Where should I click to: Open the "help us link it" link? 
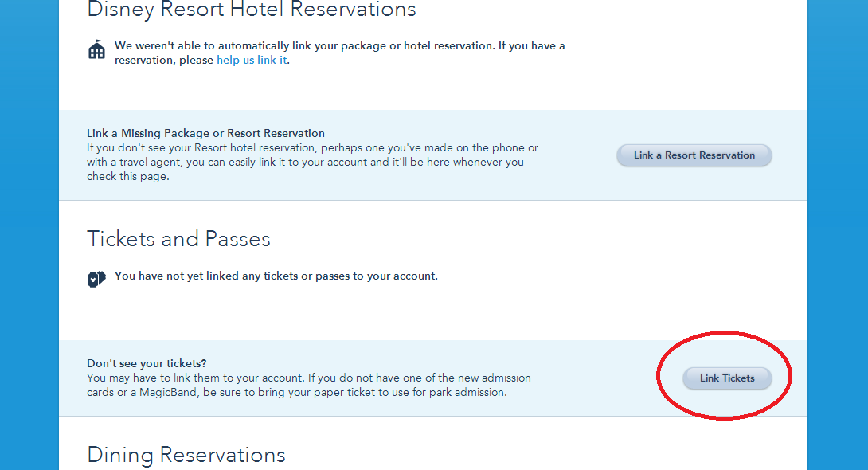(251, 60)
